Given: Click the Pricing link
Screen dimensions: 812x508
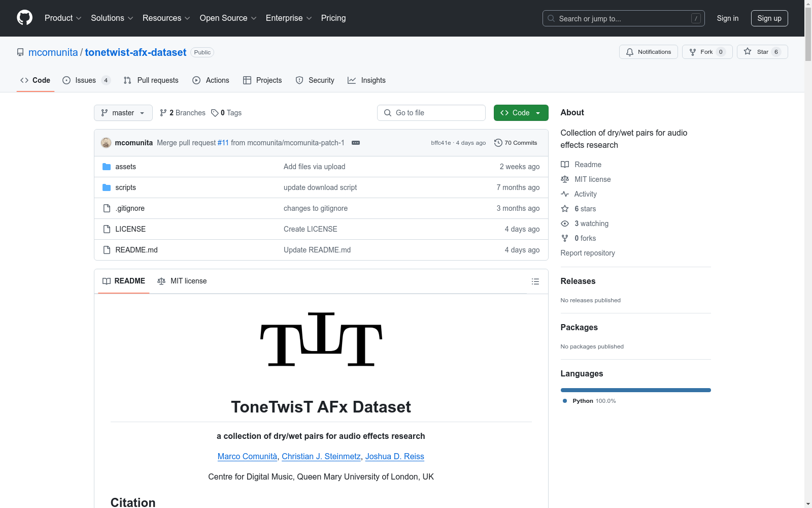Looking at the screenshot, I should tap(333, 18).
